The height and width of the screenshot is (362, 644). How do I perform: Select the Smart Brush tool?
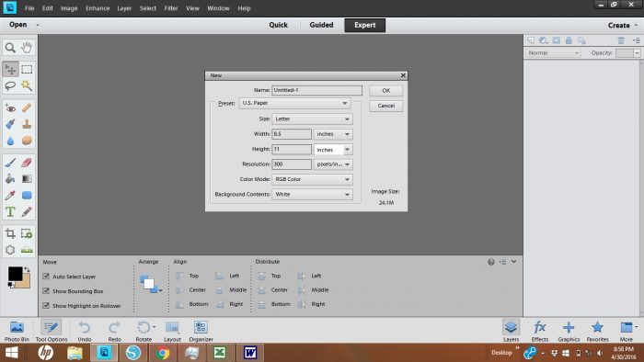(x=10, y=124)
